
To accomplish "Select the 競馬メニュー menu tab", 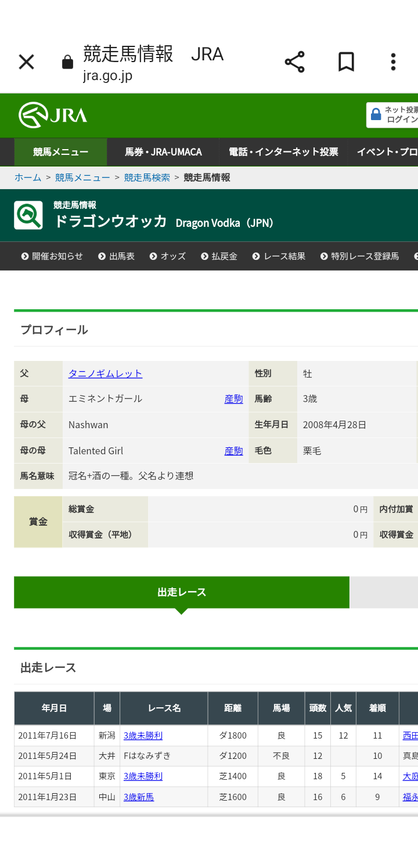I will click(60, 152).
